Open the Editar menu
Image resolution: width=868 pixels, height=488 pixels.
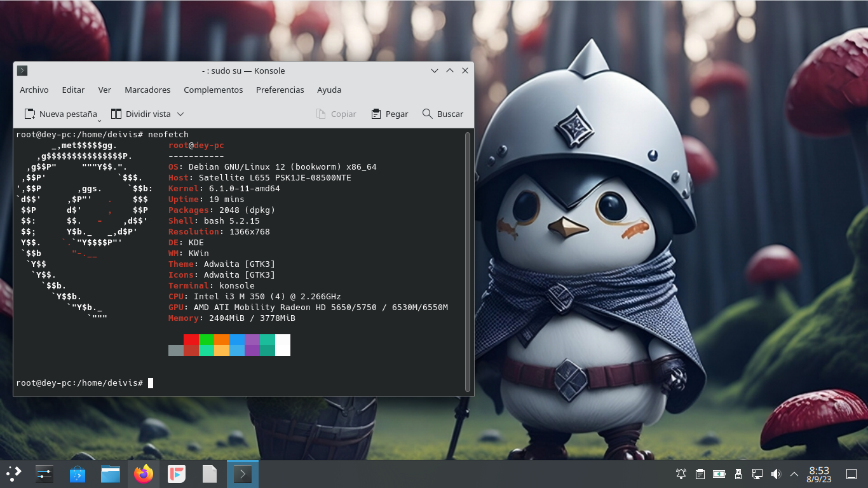[x=73, y=90]
